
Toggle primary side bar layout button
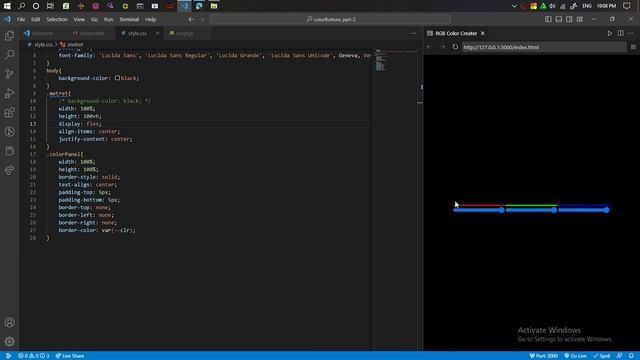(x=548, y=19)
